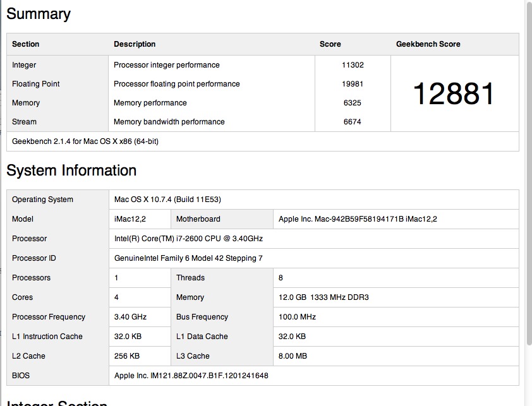
Task: Click the Floating Point score 19981
Action: (353, 84)
